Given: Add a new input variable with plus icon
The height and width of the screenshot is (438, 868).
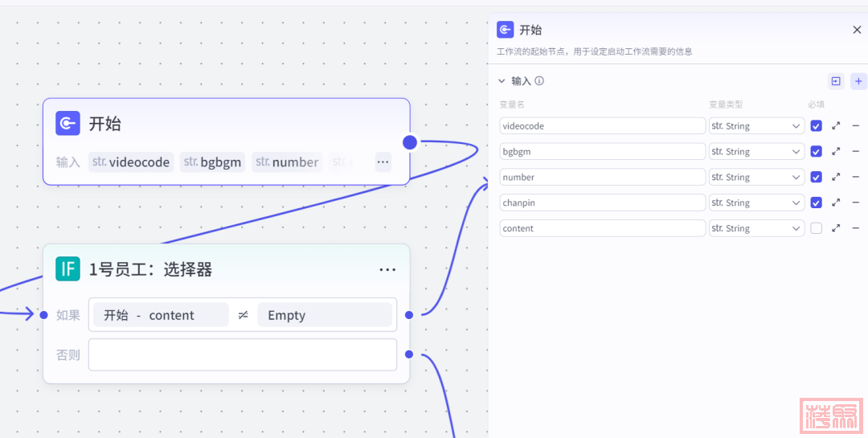Looking at the screenshot, I should (x=858, y=81).
